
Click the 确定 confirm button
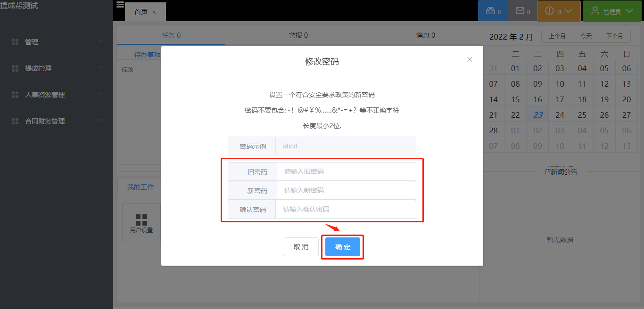point(343,247)
